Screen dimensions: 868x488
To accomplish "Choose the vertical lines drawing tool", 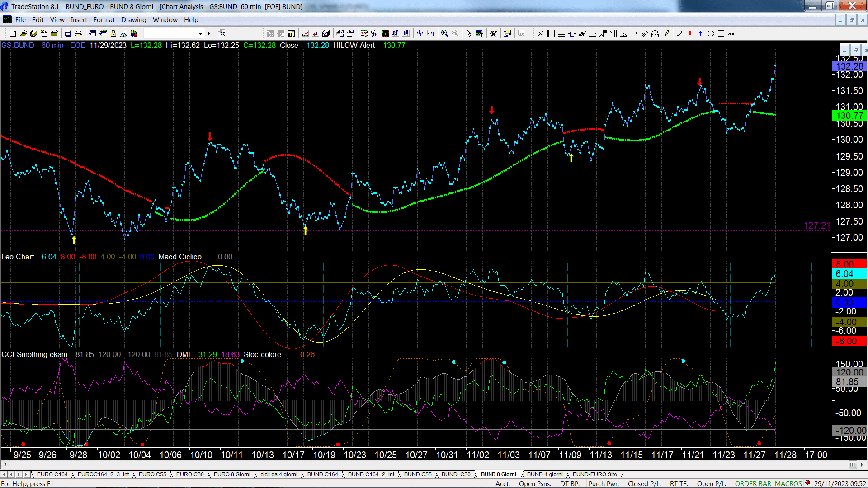I will pyautogui.click(x=551, y=33).
